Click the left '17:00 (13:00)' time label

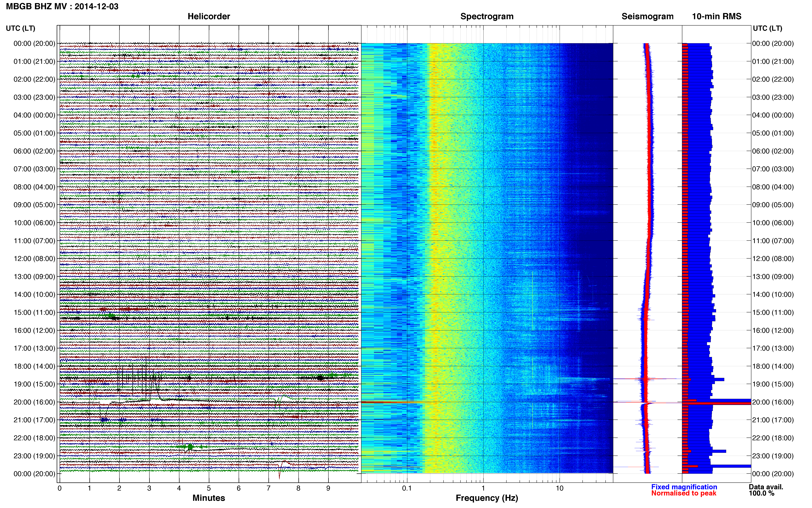(x=34, y=348)
